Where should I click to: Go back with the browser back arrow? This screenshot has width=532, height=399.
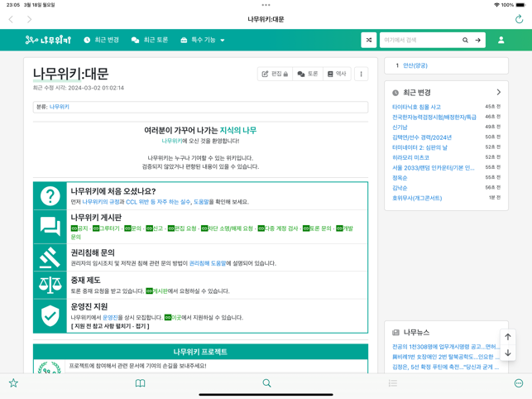[x=11, y=19]
